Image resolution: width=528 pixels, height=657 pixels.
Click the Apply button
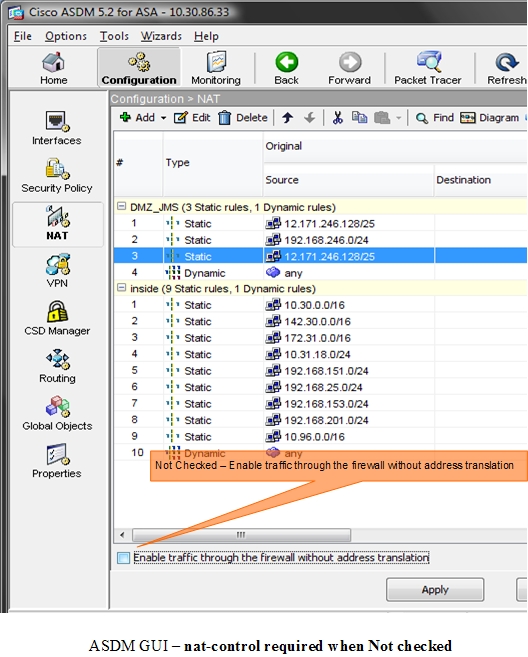[x=435, y=590]
